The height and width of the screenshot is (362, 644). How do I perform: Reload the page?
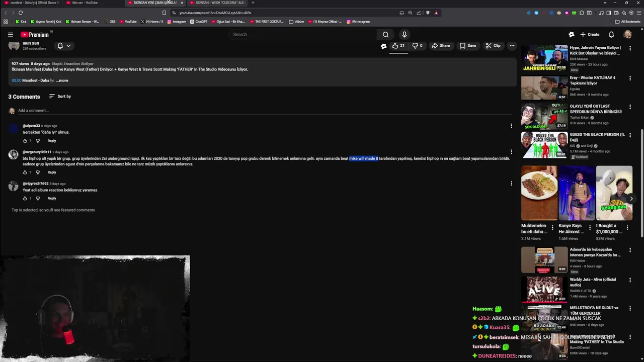click(21, 13)
